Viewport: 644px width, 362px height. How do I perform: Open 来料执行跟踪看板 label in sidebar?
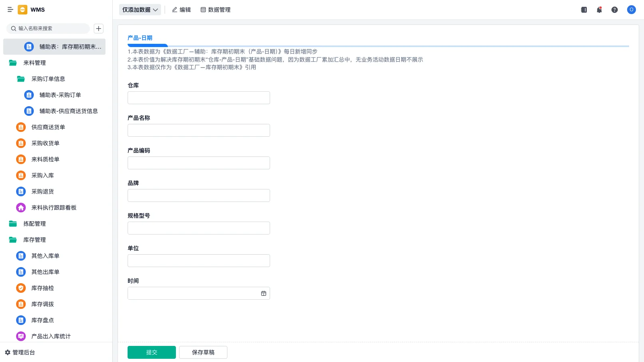[x=54, y=208]
